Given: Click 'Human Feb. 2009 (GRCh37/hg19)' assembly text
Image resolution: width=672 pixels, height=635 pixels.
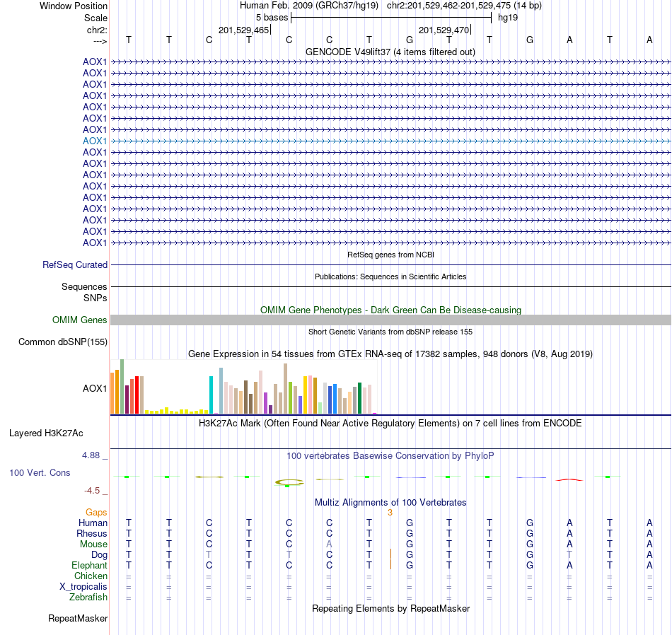Looking at the screenshot, I should pos(309,6).
